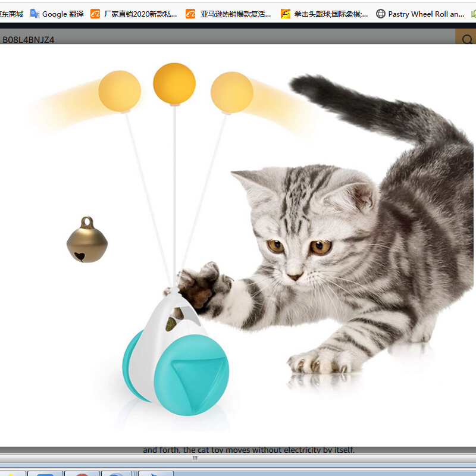Click the horizontal scrollbar grip

pyautogui.click(x=195, y=458)
